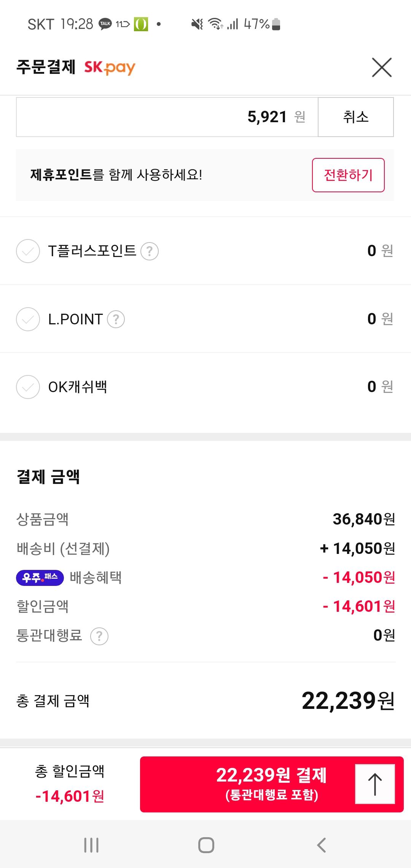Tap the scroll-to-top arrow button

(375, 784)
